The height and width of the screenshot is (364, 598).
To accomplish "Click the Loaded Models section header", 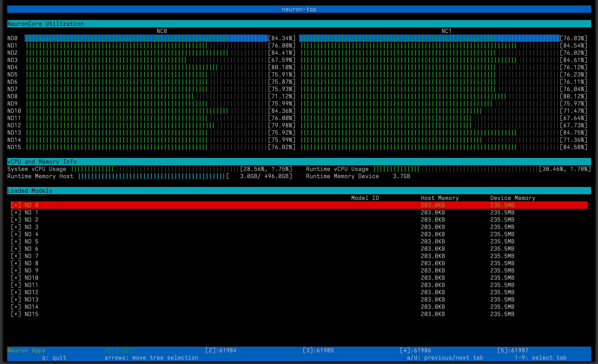I will [x=30, y=191].
